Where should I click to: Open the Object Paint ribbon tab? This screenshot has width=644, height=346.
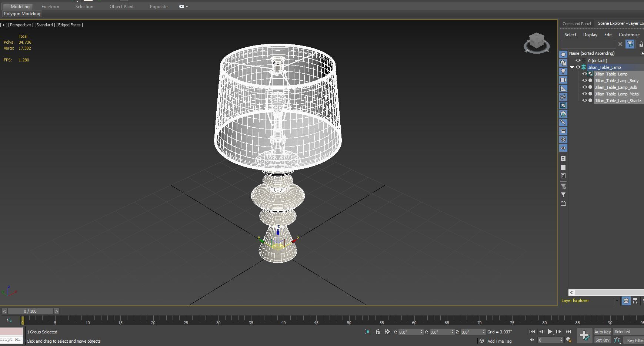tap(121, 7)
